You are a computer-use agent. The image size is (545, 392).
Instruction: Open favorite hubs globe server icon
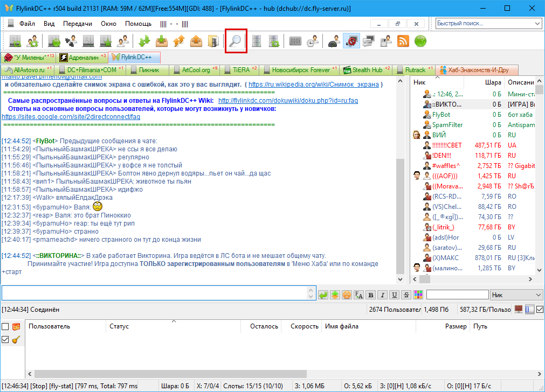tap(54, 41)
